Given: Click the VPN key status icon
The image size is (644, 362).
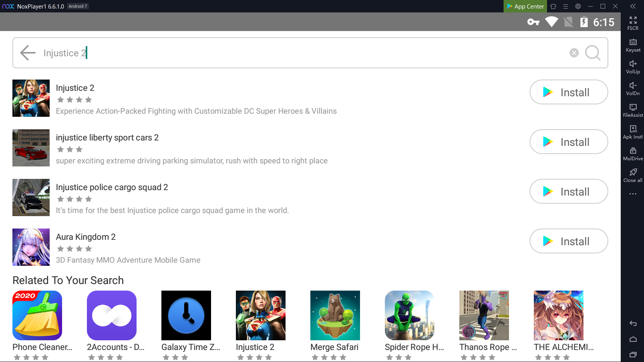Looking at the screenshot, I should [x=533, y=22].
